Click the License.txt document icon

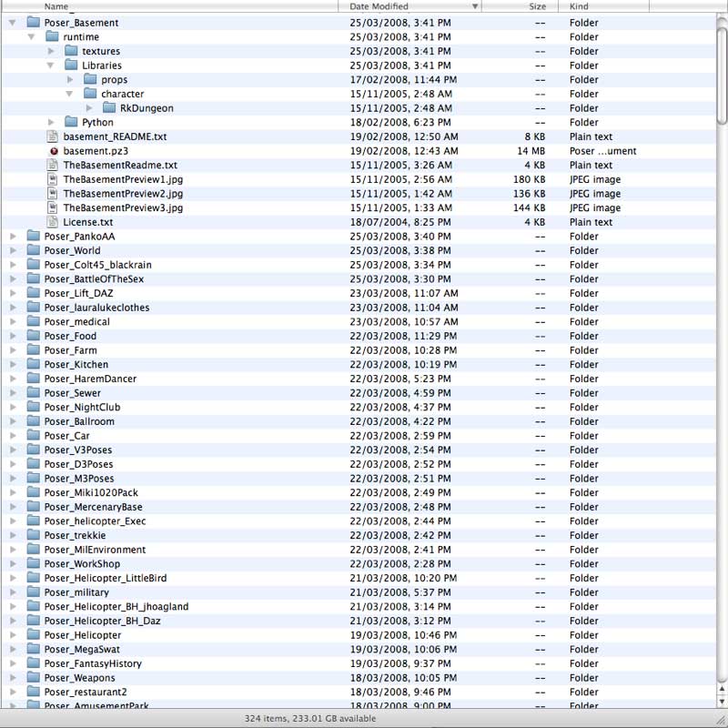(x=53, y=222)
